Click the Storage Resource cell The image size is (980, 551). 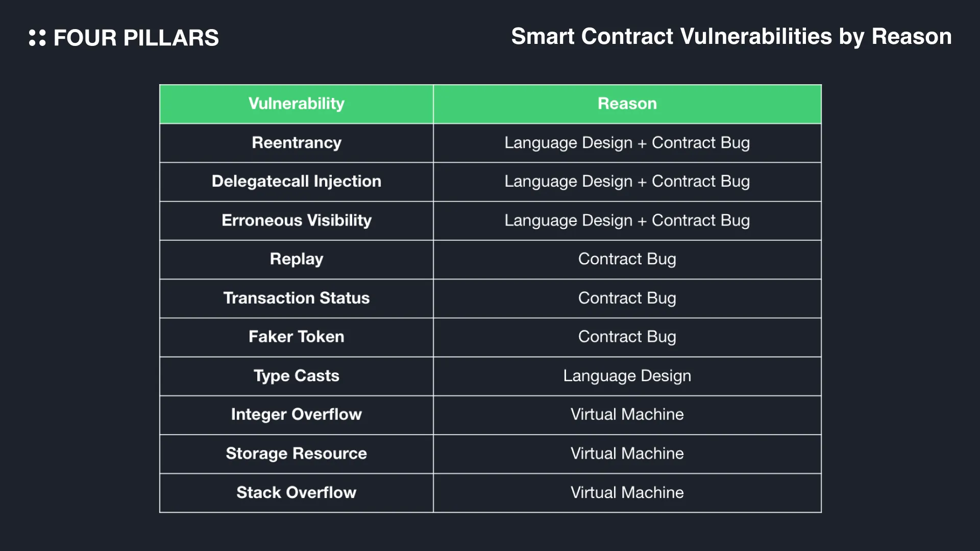click(x=297, y=454)
